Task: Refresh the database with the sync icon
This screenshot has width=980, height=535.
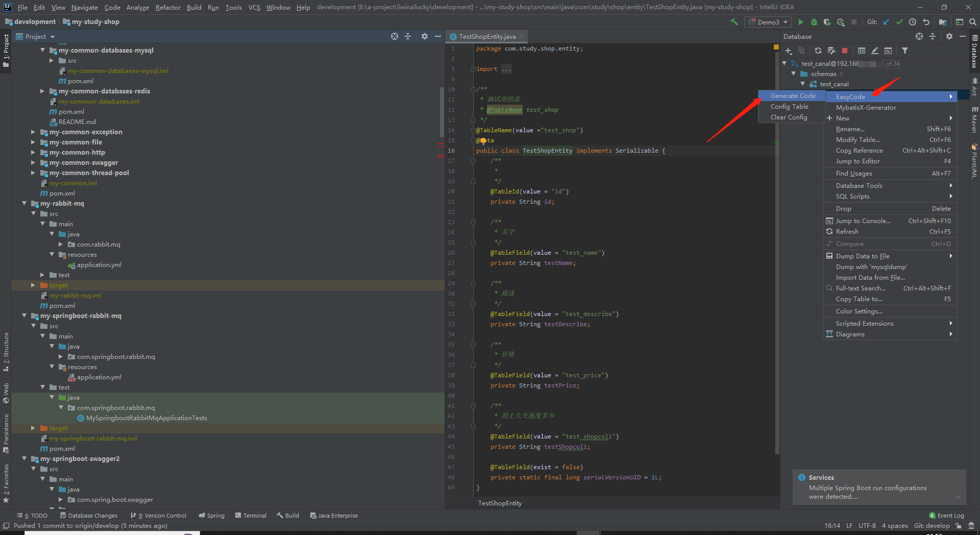Action: (x=818, y=51)
